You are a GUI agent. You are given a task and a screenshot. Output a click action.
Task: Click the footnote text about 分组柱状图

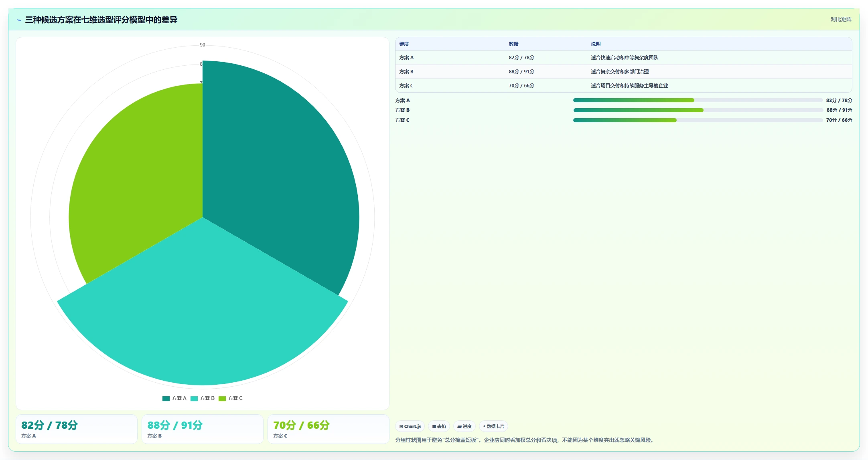tap(525, 440)
